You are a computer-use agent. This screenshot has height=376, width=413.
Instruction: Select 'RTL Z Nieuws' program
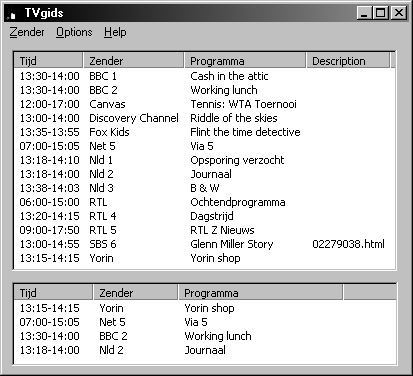222,230
